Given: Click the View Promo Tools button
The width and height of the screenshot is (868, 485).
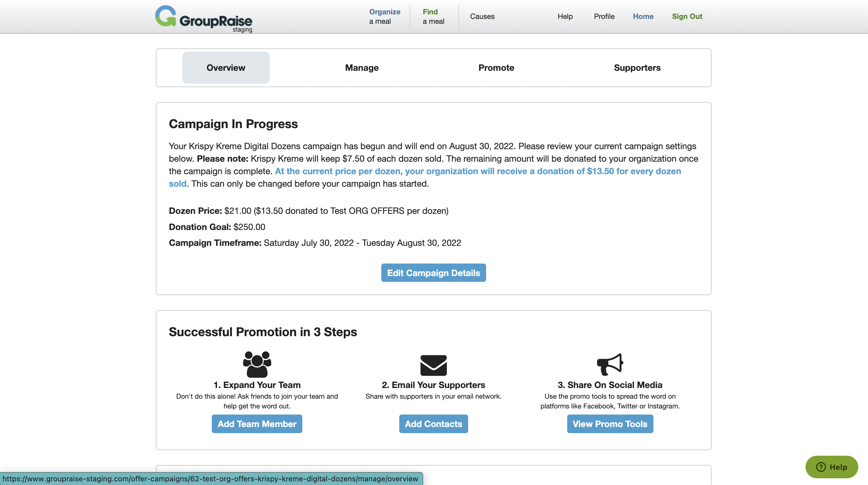Looking at the screenshot, I should [610, 424].
